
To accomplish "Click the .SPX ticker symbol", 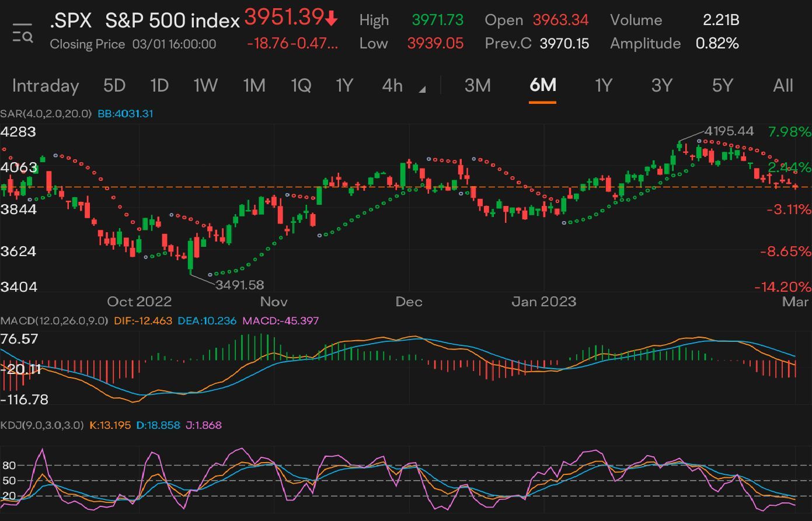I will 71,21.
